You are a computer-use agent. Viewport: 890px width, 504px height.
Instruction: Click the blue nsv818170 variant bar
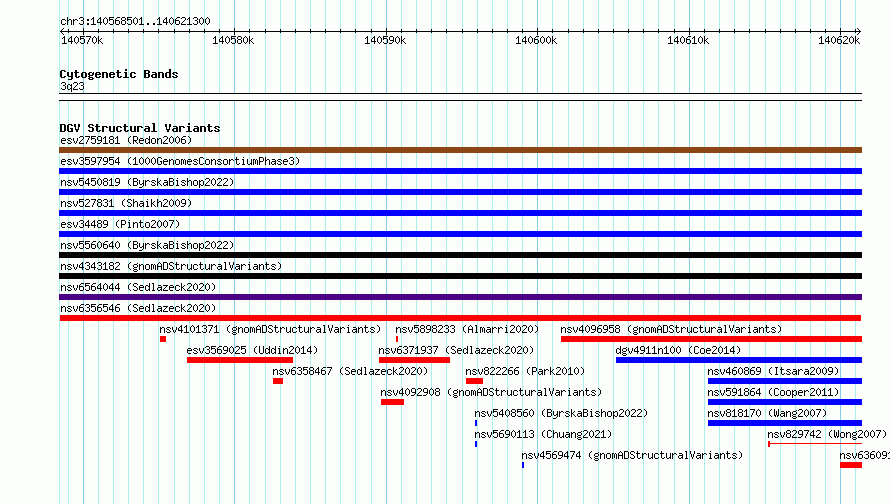click(785, 423)
